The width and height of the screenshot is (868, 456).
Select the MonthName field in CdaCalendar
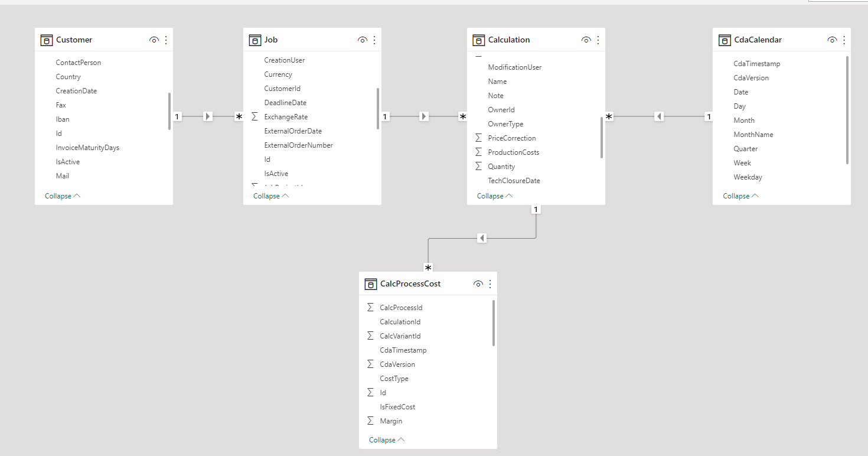pyautogui.click(x=753, y=135)
